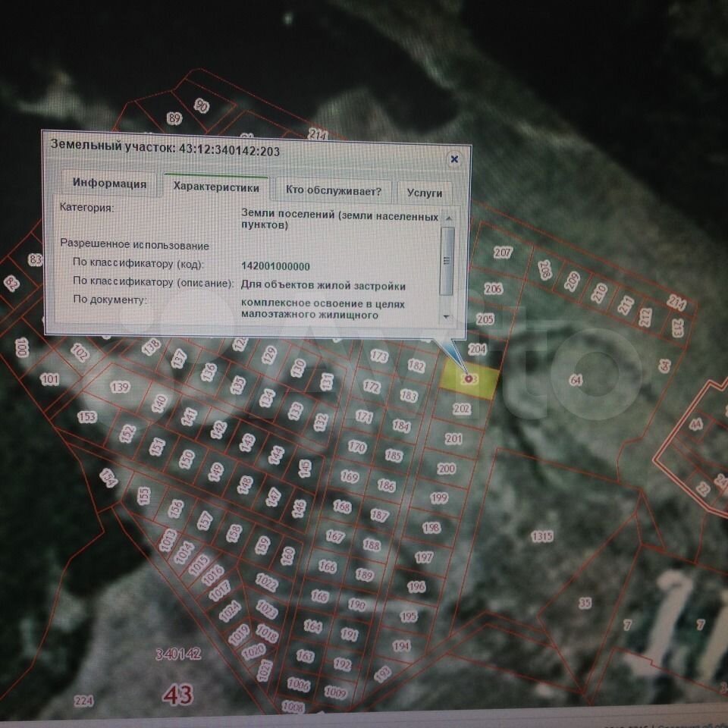
Task: Click parcel 200 on the map
Action: (447, 469)
